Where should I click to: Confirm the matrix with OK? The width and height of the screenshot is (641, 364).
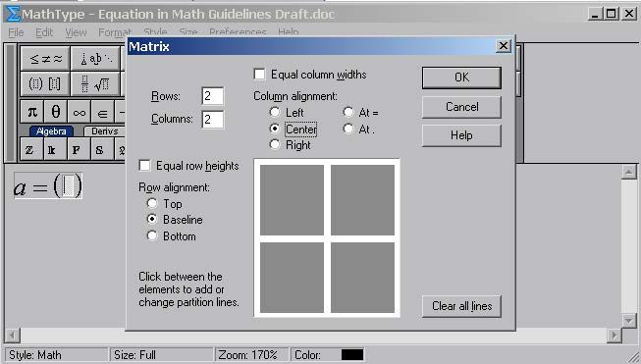coord(461,78)
